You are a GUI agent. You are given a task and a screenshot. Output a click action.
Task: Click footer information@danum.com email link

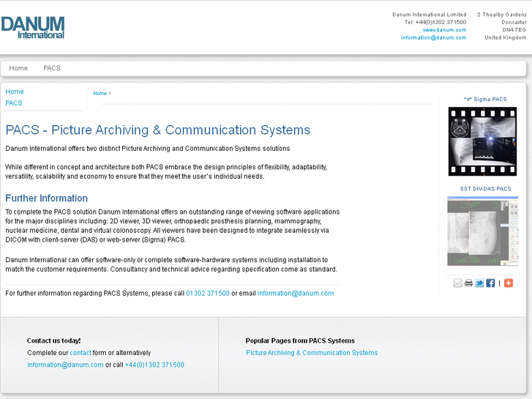pos(65,365)
